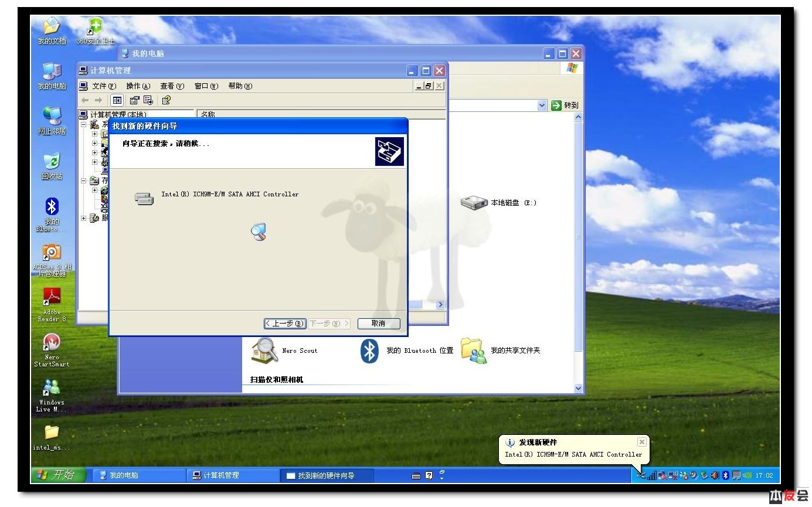Open 网上邻居 desktop icon

click(52, 121)
